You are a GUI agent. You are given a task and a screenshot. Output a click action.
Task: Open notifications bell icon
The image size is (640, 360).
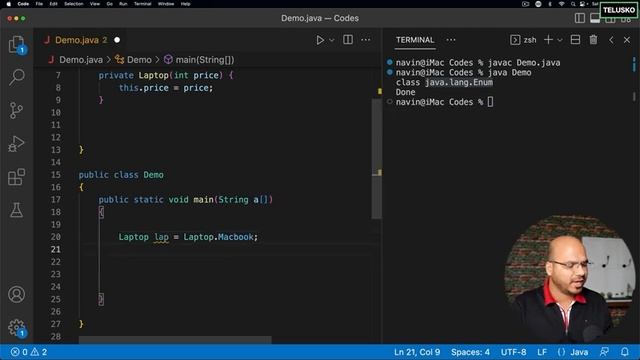[x=625, y=352]
